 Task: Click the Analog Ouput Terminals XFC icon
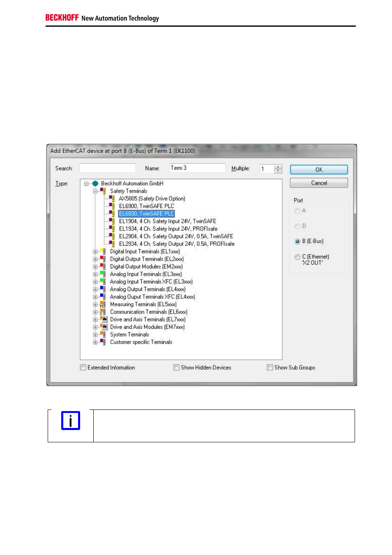coord(103,297)
